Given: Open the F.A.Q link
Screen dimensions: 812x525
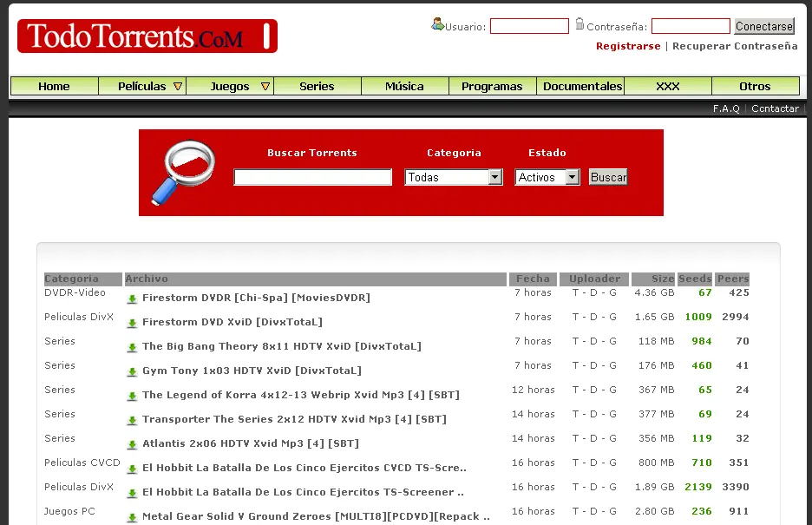Looking at the screenshot, I should pyautogui.click(x=726, y=108).
